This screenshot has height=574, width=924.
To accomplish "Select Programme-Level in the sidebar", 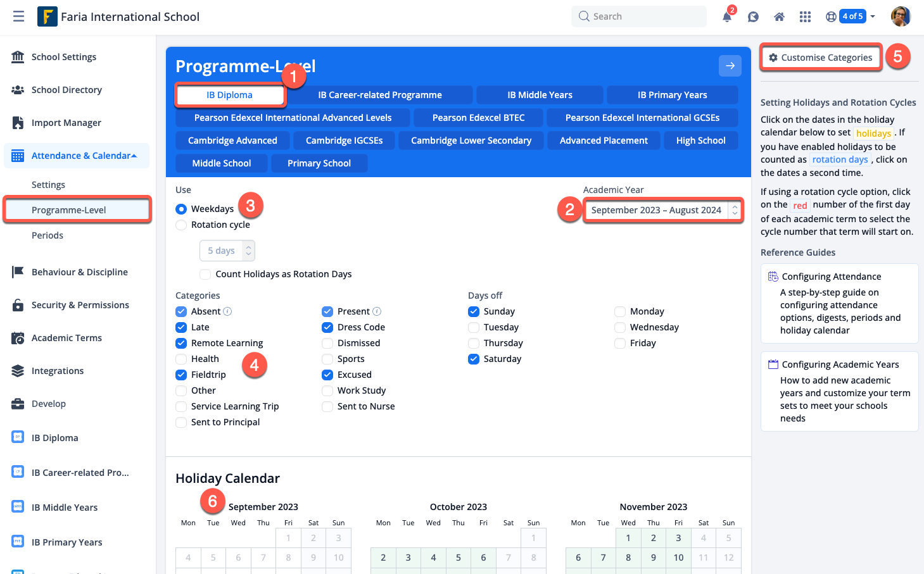I will pos(77,210).
